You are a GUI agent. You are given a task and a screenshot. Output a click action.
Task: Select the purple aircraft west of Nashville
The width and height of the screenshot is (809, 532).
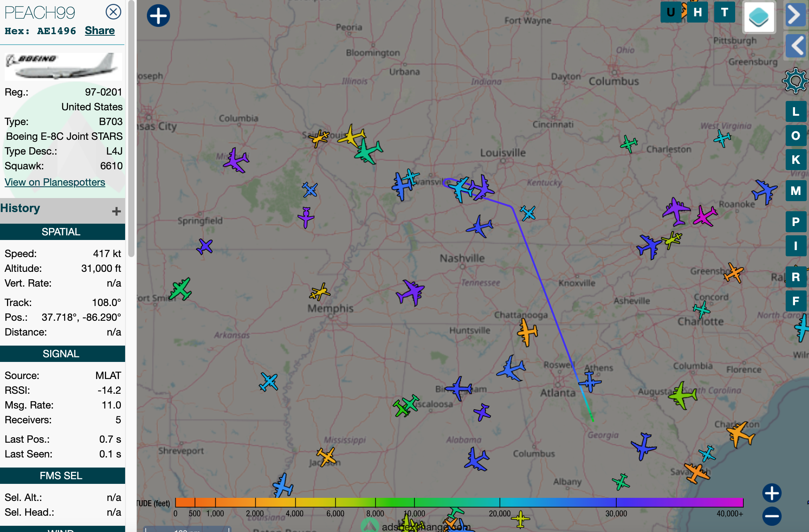pyautogui.click(x=410, y=292)
